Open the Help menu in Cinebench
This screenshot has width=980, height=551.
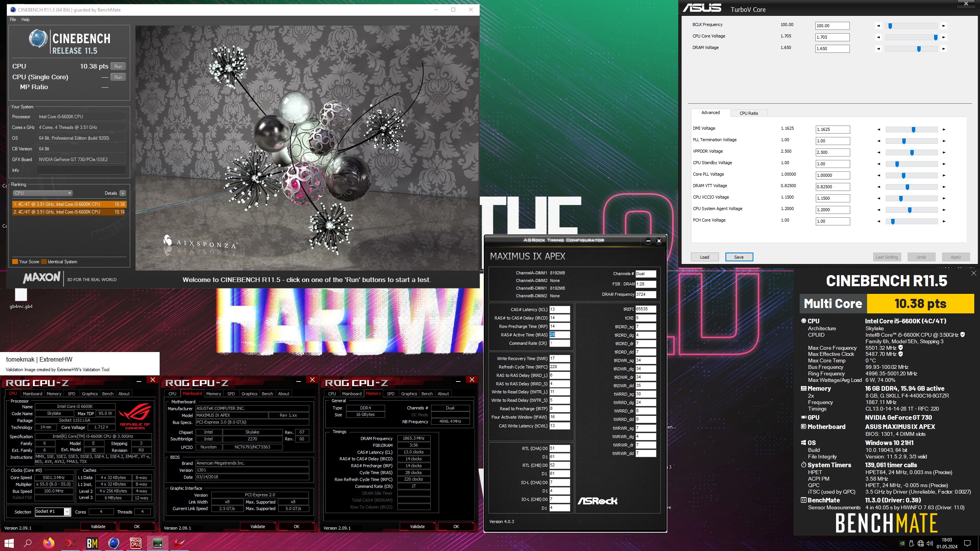(x=25, y=20)
